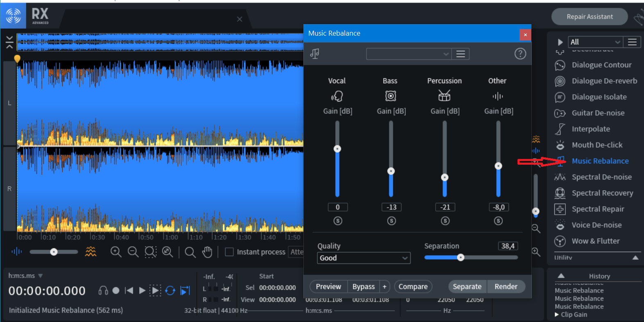The width and height of the screenshot is (644, 322).
Task: Select Music Rebalance in module list
Action: [x=600, y=161]
